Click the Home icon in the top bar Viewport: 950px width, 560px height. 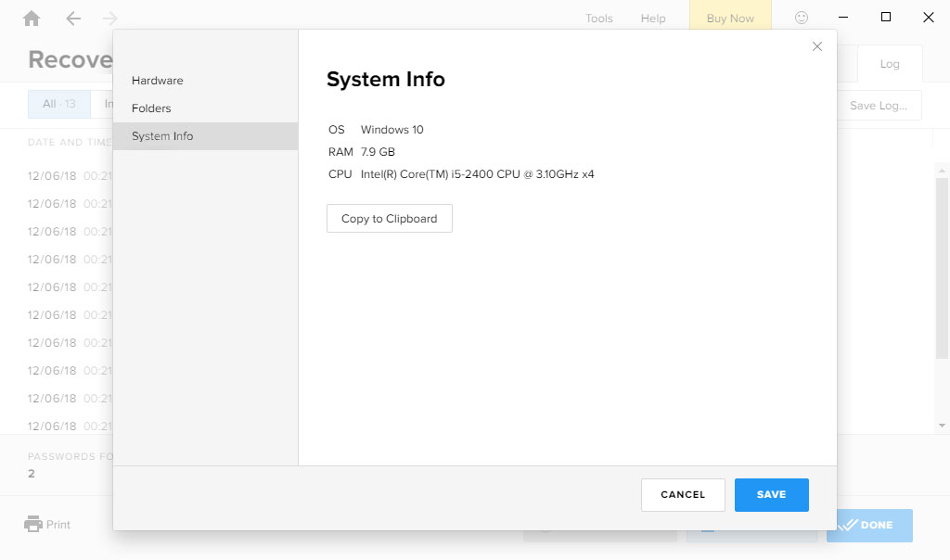(x=32, y=19)
